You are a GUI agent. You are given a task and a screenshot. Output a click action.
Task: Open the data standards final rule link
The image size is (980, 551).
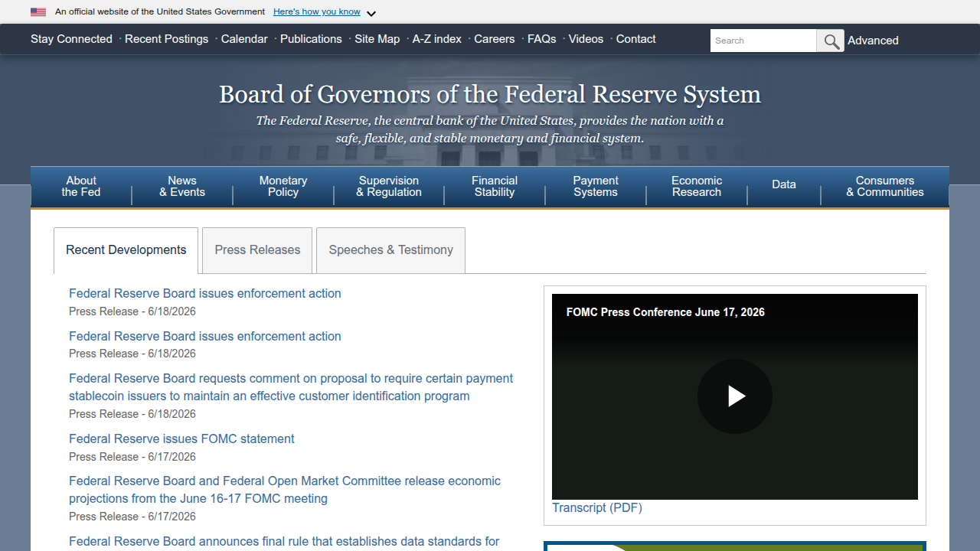coord(284,542)
